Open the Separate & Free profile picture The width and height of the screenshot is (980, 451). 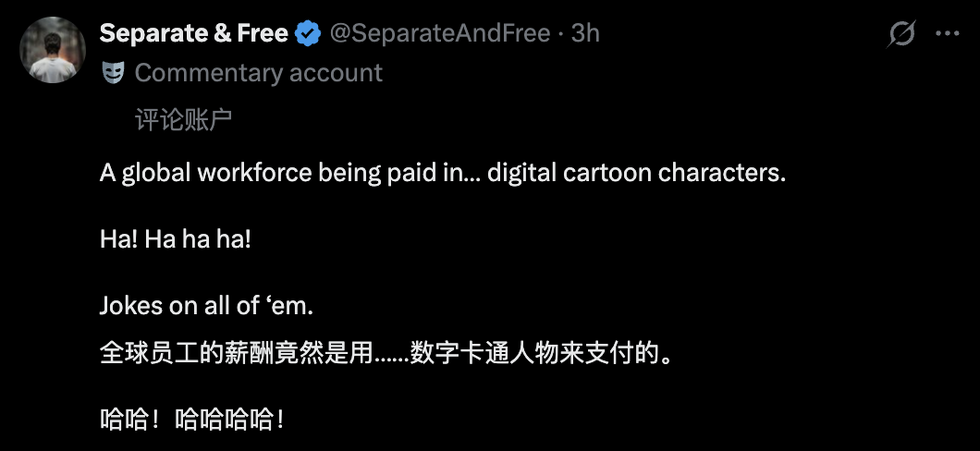point(53,50)
